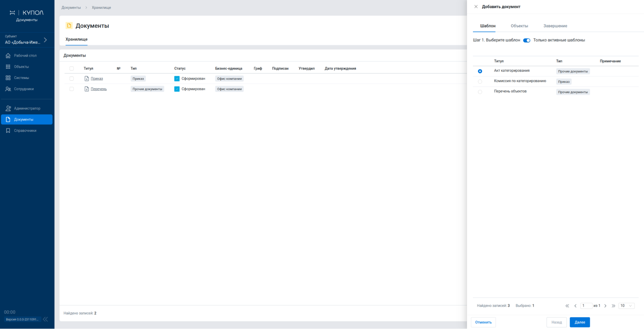Switch to Завершение tab
Image resolution: width=644 pixels, height=329 pixels.
coord(555,26)
